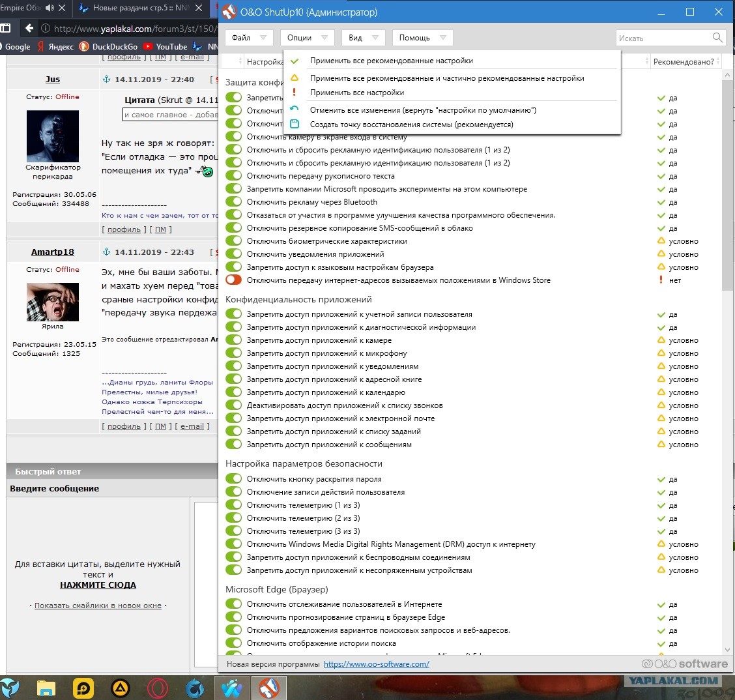
Task: Open File Explorer from the taskbar
Action: tap(46, 688)
